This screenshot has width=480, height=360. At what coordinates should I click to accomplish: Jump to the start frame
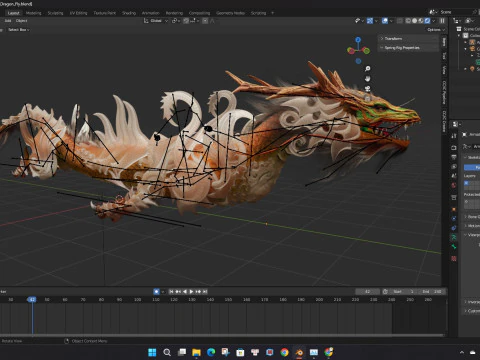(x=171, y=292)
